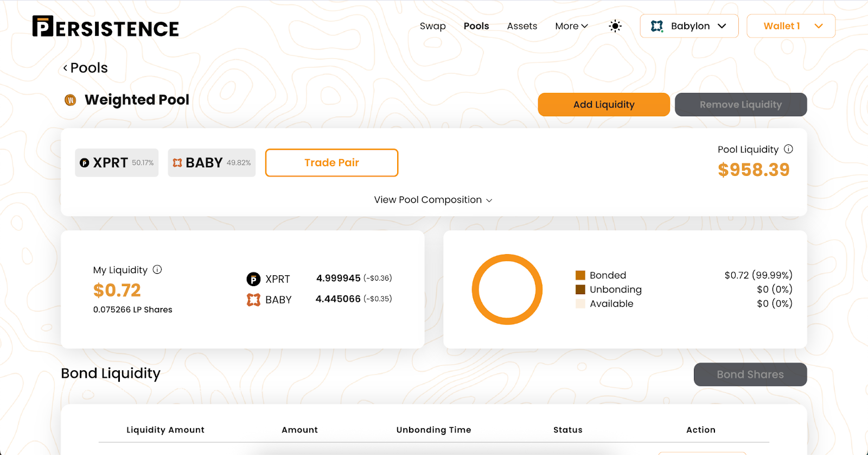The width and height of the screenshot is (868, 455).
Task: Click the BABY 49.82% token chip
Action: pos(212,163)
